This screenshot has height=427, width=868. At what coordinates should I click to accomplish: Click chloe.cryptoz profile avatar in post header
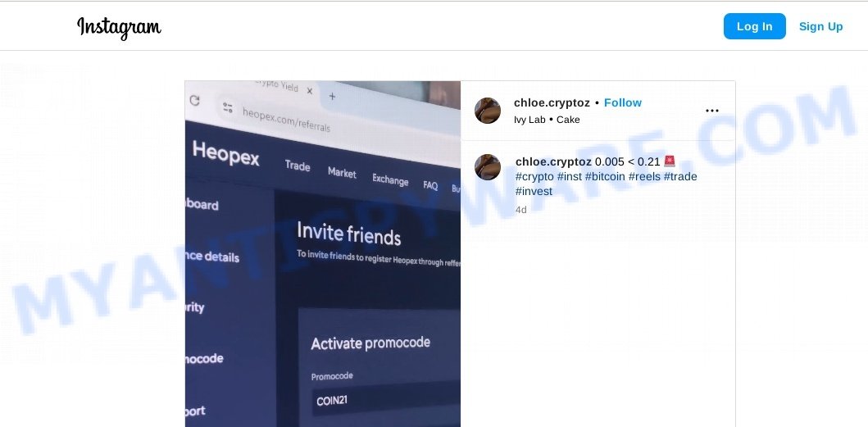488,111
